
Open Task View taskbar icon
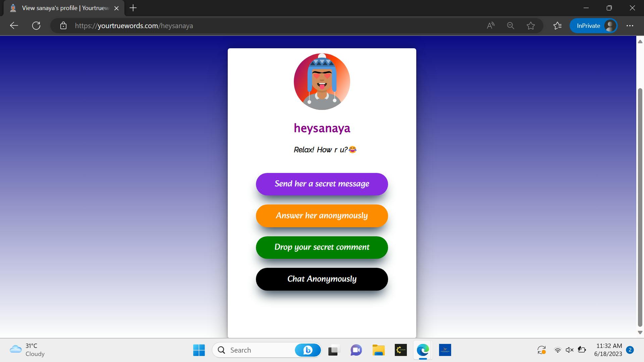point(333,350)
